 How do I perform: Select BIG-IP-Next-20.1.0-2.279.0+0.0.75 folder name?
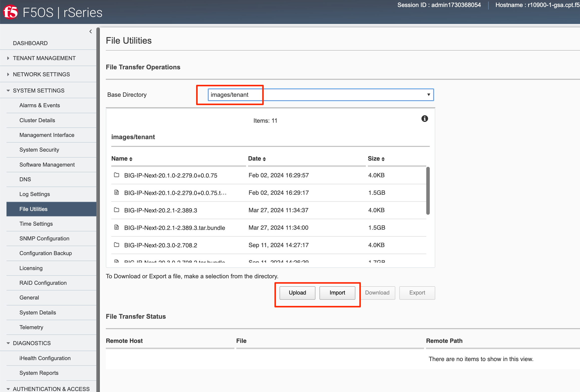tap(171, 175)
